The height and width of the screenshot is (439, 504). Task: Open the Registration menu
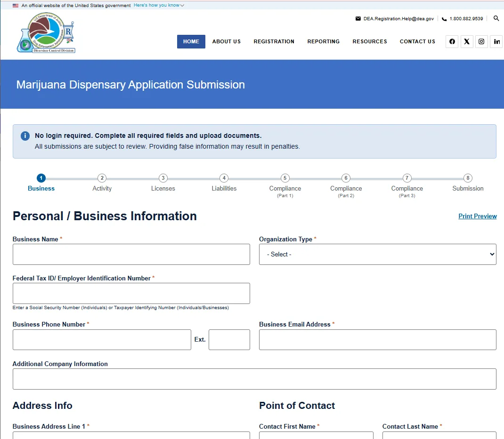point(274,41)
